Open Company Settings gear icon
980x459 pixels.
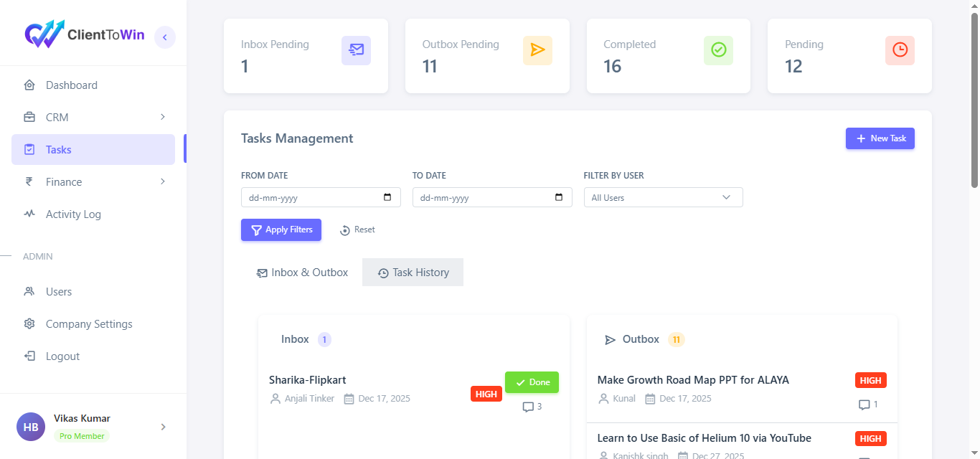pyautogui.click(x=29, y=323)
